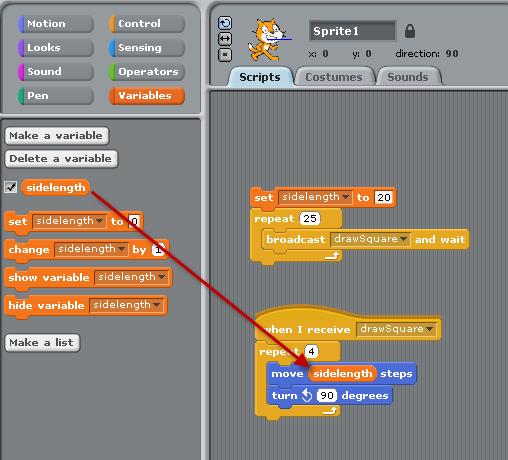The image size is (508, 460).
Task: Click the sprite lock padlock icon
Action: pyautogui.click(x=410, y=31)
